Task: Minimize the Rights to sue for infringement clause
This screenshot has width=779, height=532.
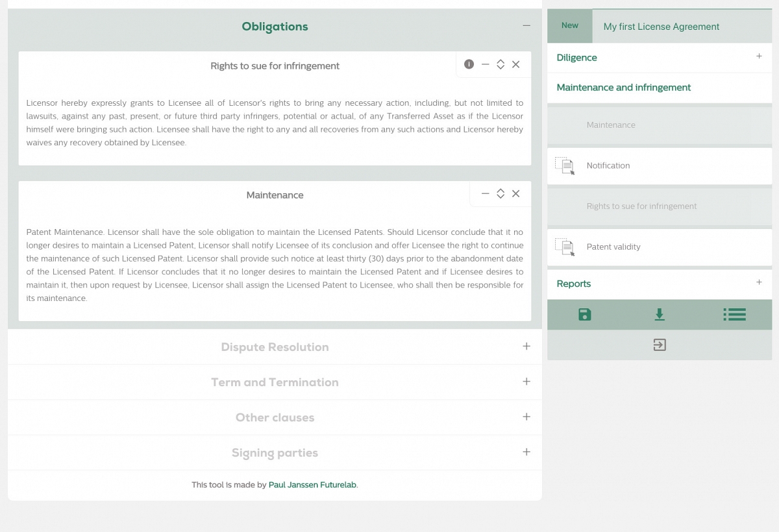Action: coord(485,64)
